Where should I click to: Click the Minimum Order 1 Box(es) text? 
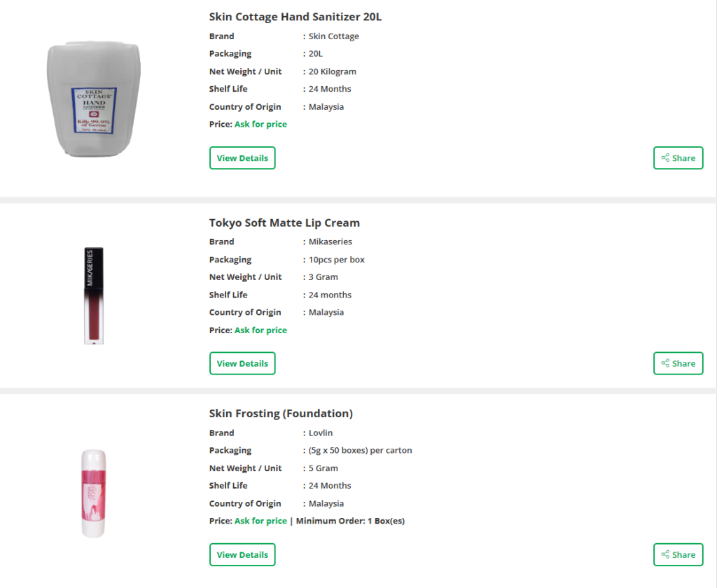(350, 521)
